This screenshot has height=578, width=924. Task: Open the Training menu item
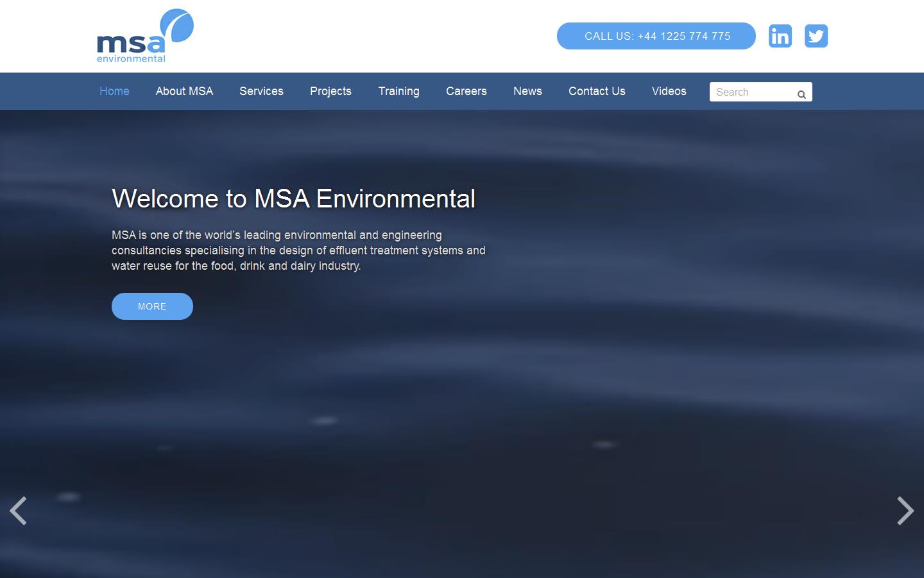tap(398, 91)
